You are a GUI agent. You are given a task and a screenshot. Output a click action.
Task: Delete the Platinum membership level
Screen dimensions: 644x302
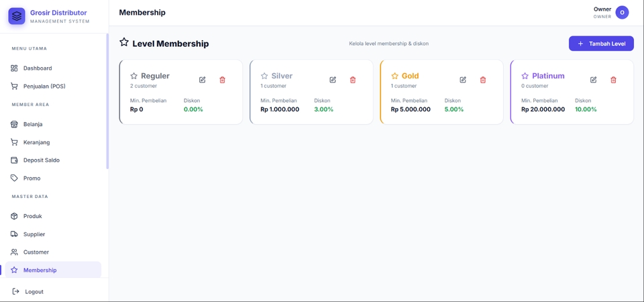click(614, 80)
